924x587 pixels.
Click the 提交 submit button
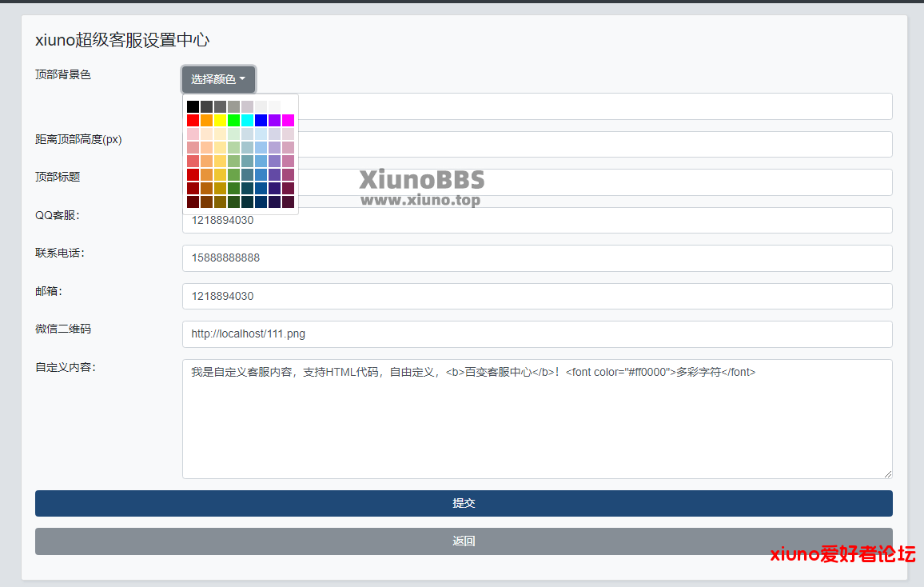tap(464, 503)
